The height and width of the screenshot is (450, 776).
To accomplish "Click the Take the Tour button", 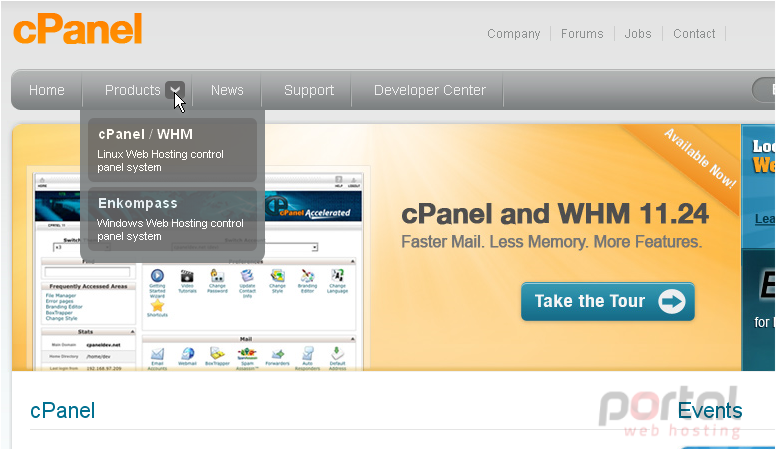I will 608,301.
